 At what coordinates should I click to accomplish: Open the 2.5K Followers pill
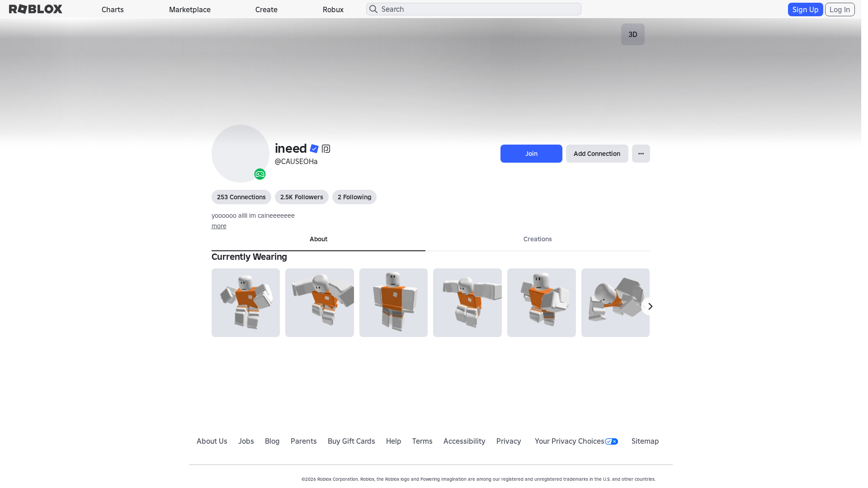pos(302,197)
